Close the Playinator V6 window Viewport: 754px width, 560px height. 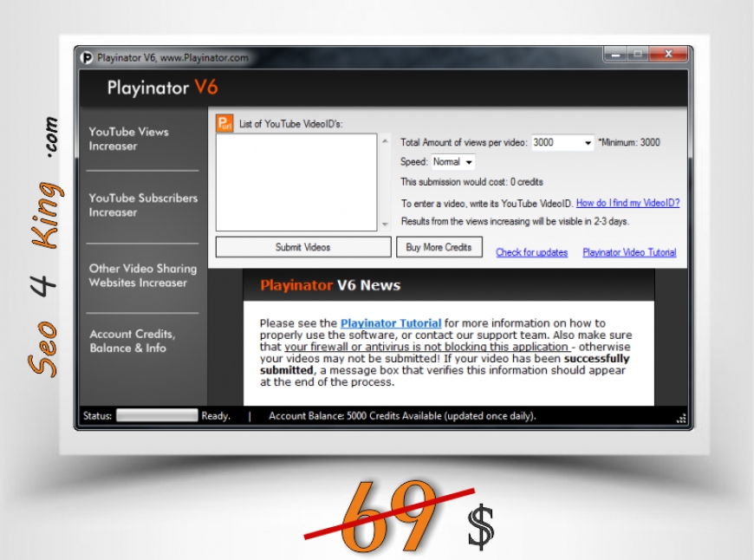668,54
